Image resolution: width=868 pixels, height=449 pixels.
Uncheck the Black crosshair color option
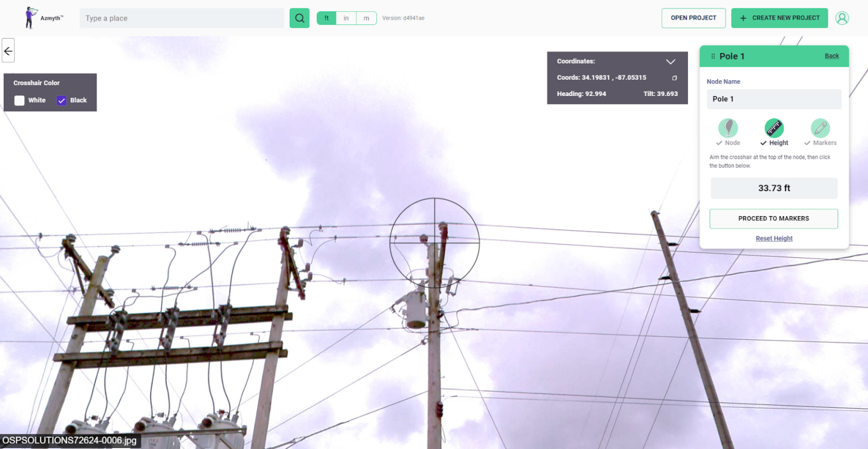[61, 100]
